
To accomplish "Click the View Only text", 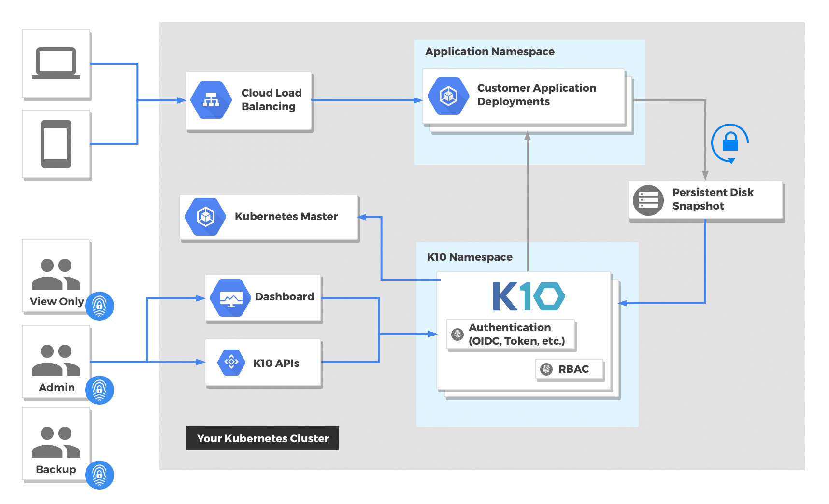I will coord(57,301).
